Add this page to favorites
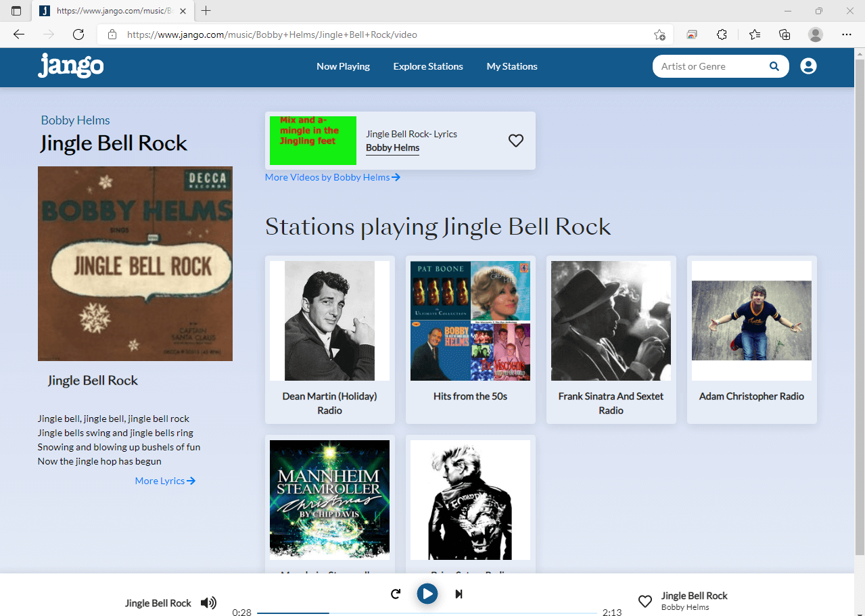This screenshot has width=865, height=616. click(659, 34)
